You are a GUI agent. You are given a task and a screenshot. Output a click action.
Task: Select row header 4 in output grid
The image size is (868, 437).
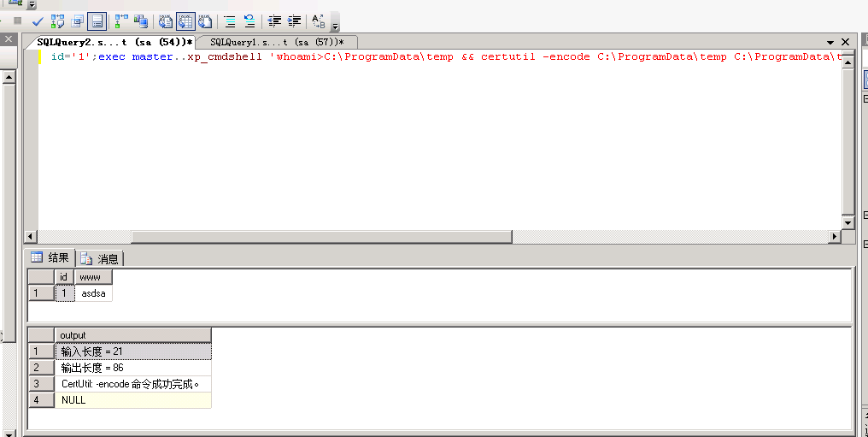click(x=42, y=400)
